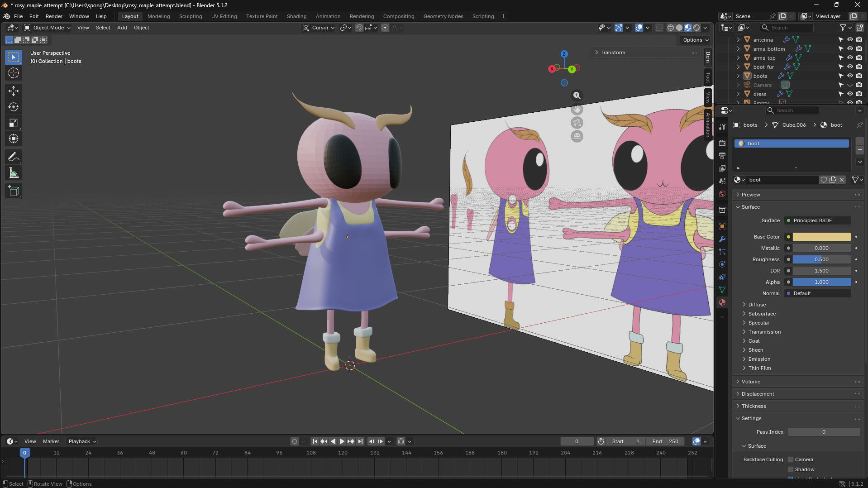Toggle visibility of the boot_fur object
This screenshot has width=868, height=488.
tap(850, 67)
